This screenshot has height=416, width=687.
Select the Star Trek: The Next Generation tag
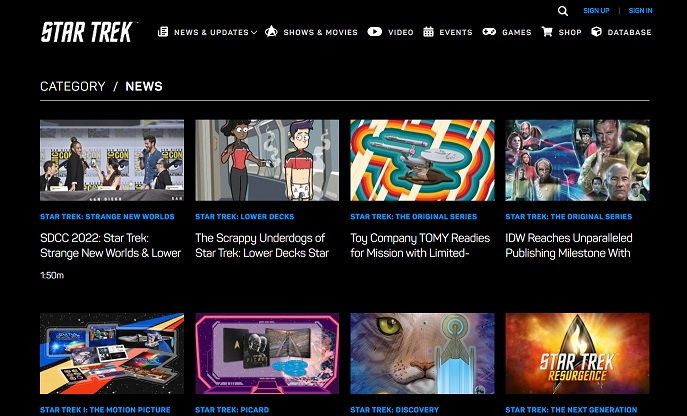click(571, 410)
